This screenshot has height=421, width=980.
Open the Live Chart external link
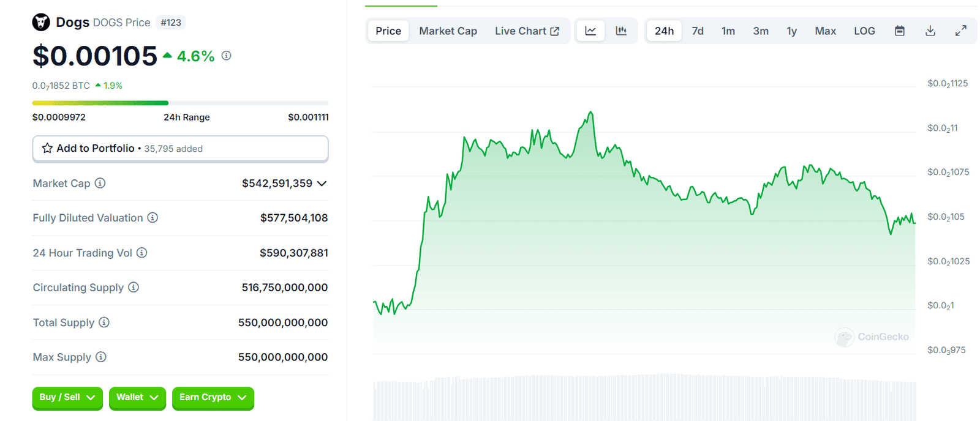527,31
